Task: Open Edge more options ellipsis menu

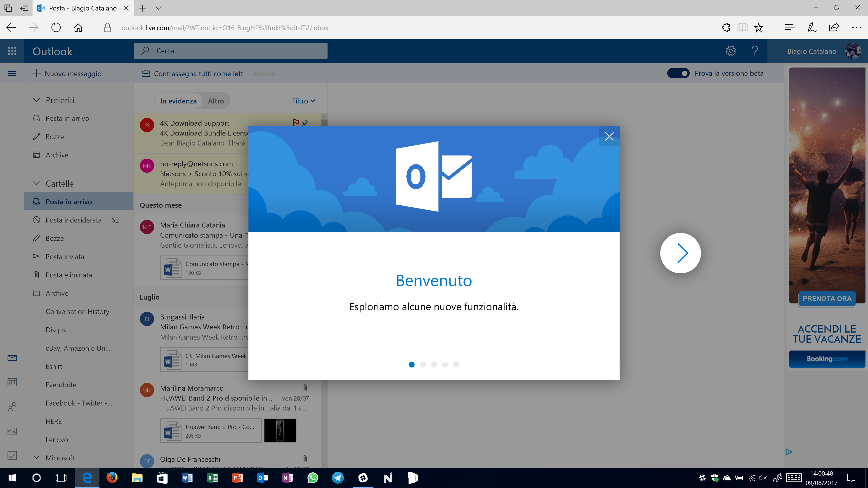Action: pos(856,28)
